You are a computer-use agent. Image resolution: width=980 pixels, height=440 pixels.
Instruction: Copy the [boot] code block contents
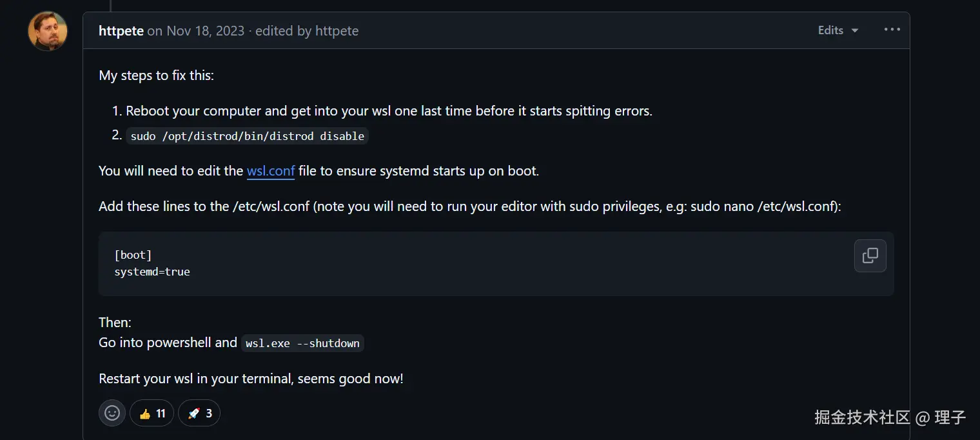pyautogui.click(x=870, y=255)
